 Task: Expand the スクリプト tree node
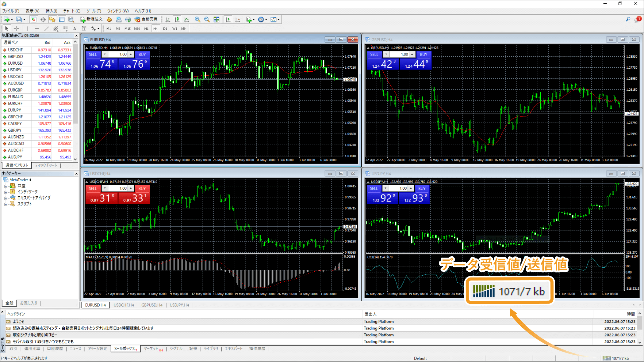pos(6,204)
